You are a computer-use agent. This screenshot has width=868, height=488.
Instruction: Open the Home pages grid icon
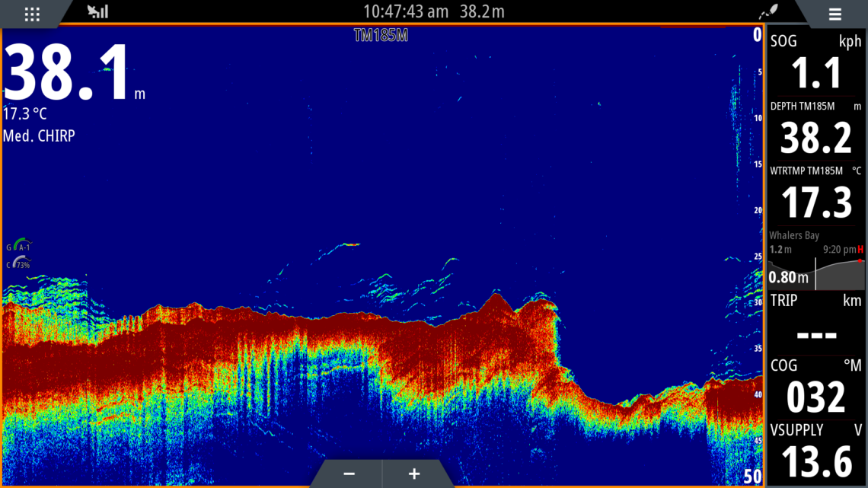[32, 13]
